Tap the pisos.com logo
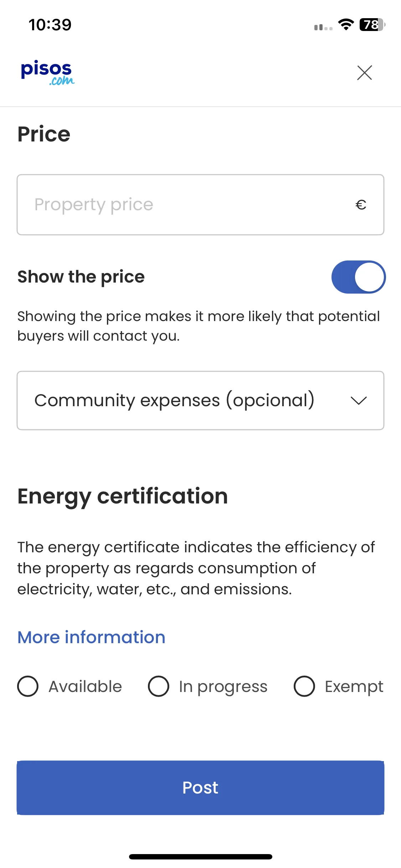Screen dimensions: 401x868 [48, 73]
